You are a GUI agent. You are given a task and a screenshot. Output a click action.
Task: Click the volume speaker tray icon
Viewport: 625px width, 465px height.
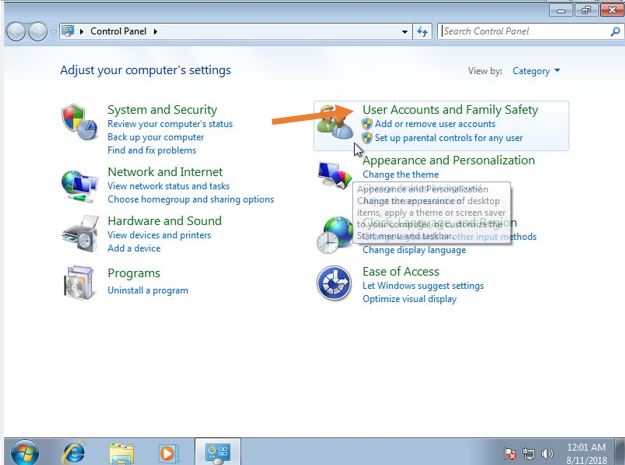[x=547, y=453]
